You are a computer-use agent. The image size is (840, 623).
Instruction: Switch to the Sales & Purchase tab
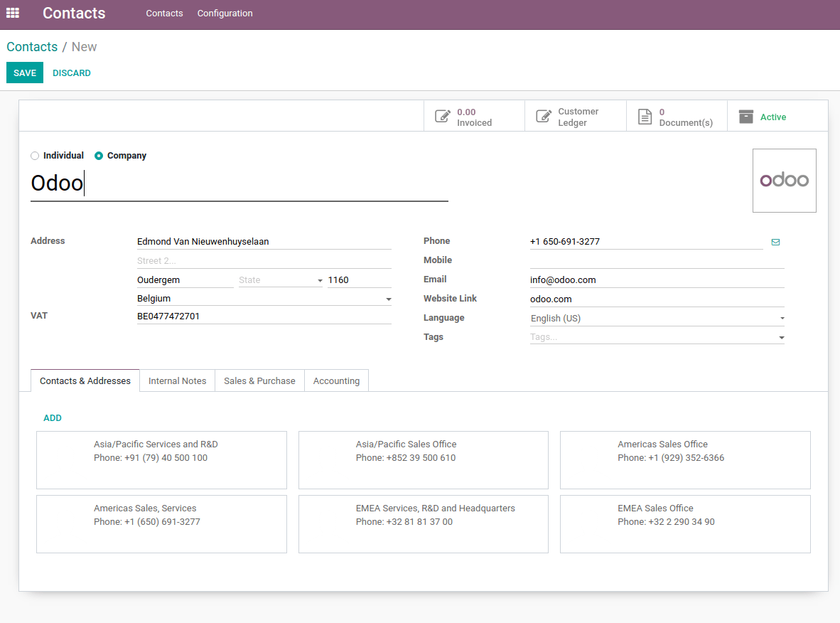pyautogui.click(x=259, y=380)
